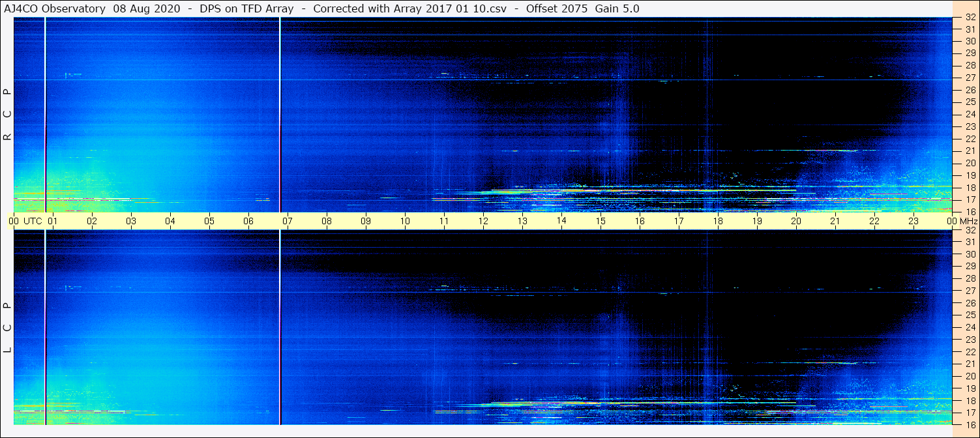This screenshot has height=438, width=980.
Task: Click hour label "09" on time axis
Action: [x=366, y=221]
